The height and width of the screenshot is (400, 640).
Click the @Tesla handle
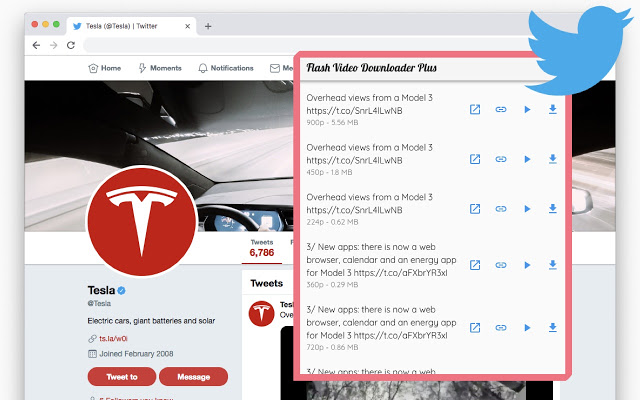click(99, 303)
